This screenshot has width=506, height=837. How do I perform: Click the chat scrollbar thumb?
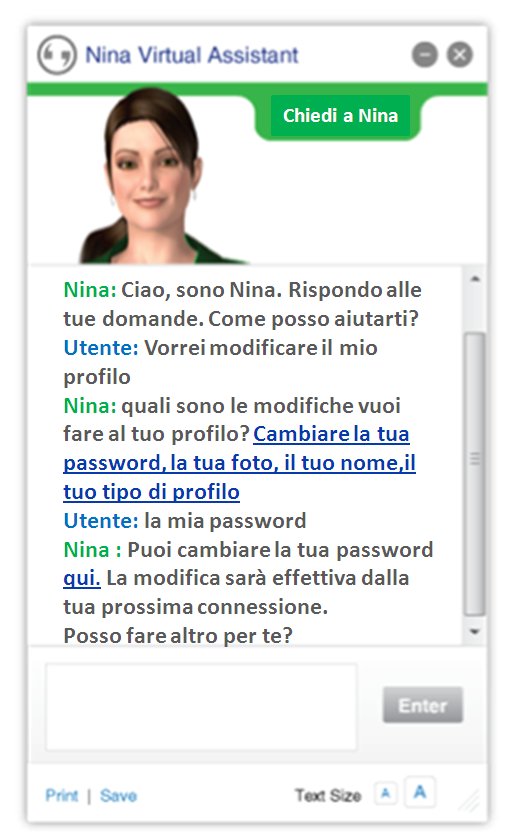coord(475,473)
